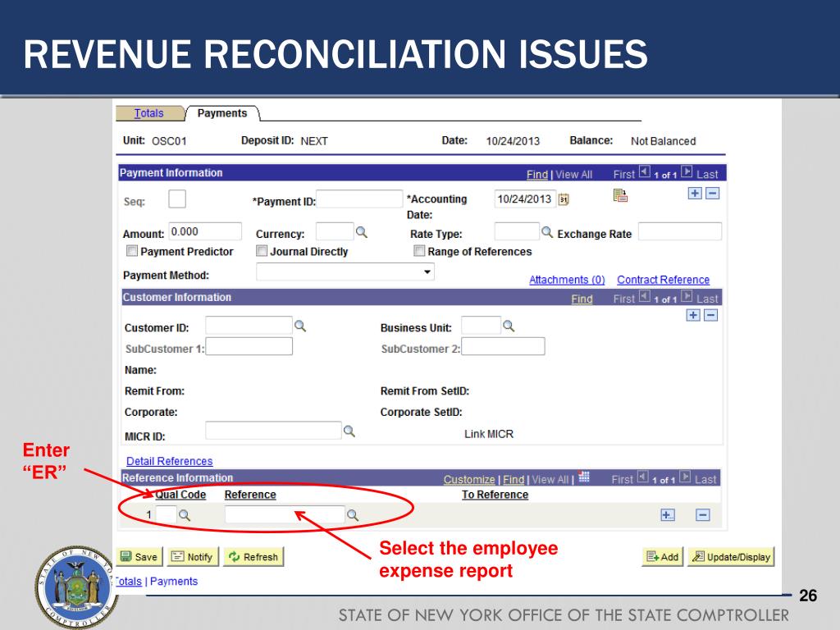Select the Payments tab
The height and width of the screenshot is (630, 840).
point(222,113)
